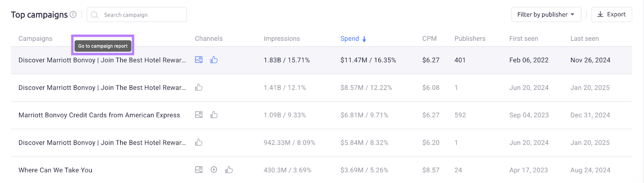
Task: Open the Where Can We Take You campaign
Action: pos(56,170)
